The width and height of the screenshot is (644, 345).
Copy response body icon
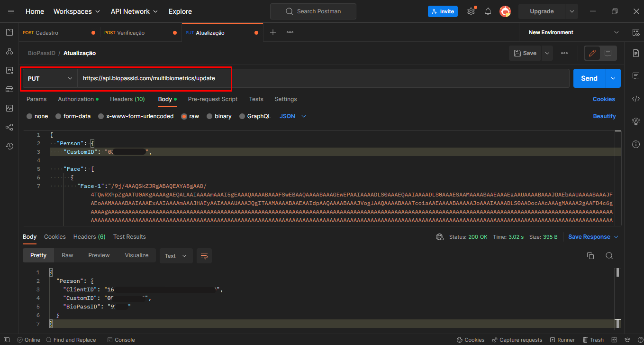pos(590,256)
